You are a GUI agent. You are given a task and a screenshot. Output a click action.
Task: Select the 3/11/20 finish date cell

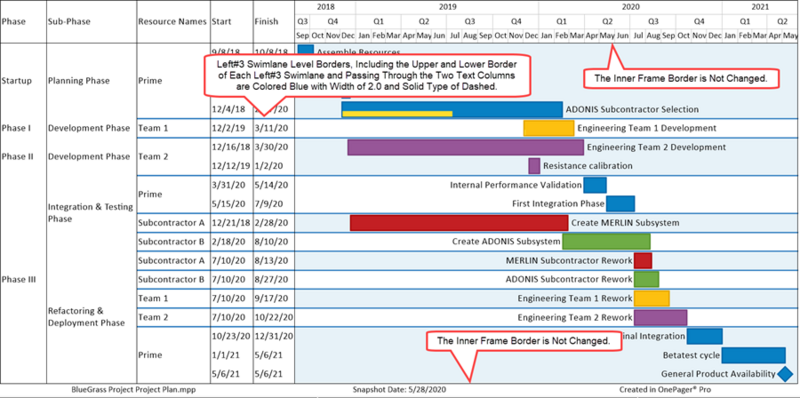(271, 128)
